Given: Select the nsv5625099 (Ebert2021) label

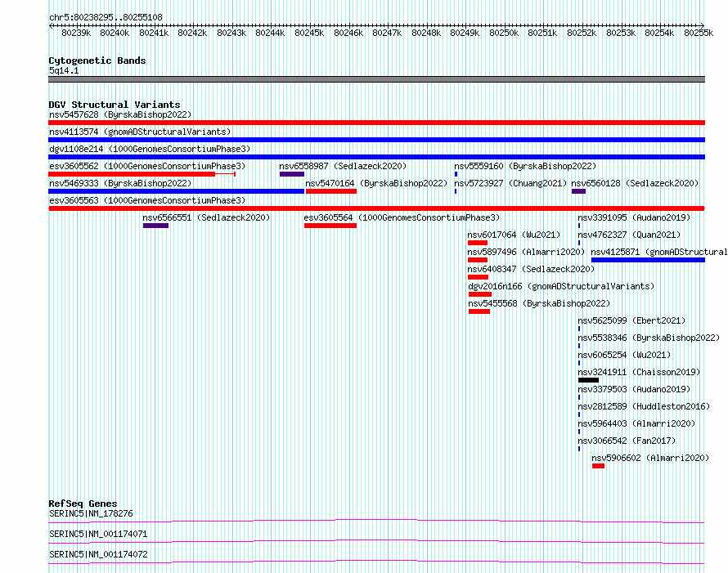Looking at the screenshot, I should 631,320.
